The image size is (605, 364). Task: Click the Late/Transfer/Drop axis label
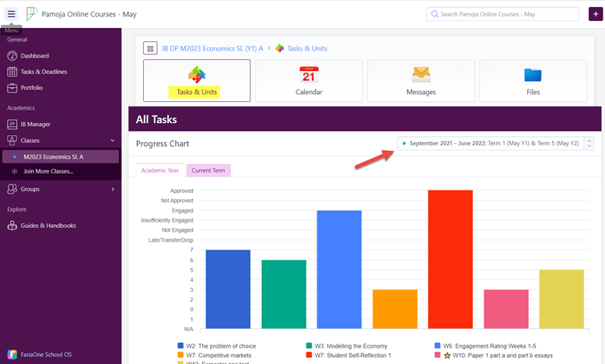point(171,240)
